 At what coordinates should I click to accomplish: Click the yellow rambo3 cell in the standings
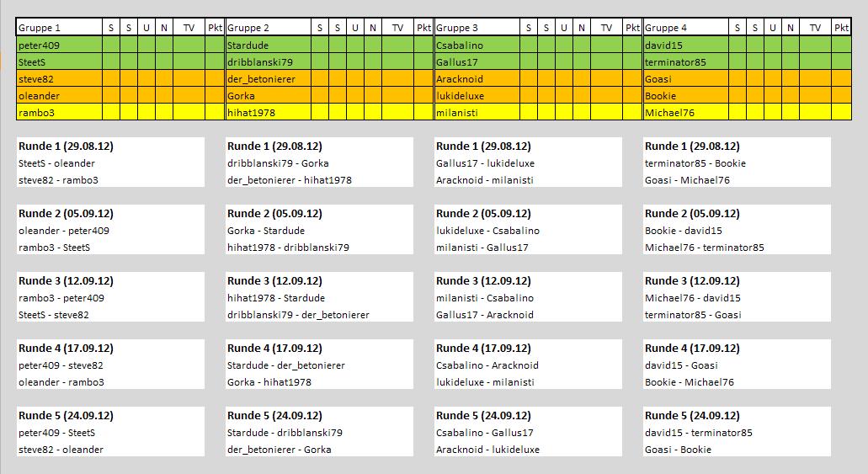click(59, 112)
